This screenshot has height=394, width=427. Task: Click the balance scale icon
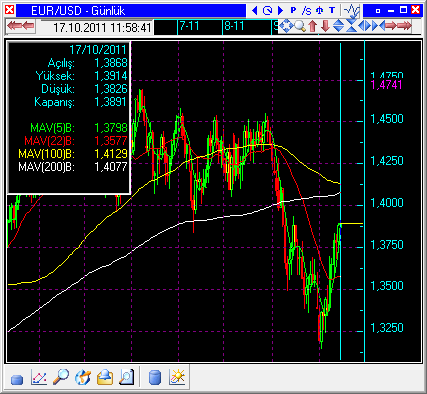point(320,10)
